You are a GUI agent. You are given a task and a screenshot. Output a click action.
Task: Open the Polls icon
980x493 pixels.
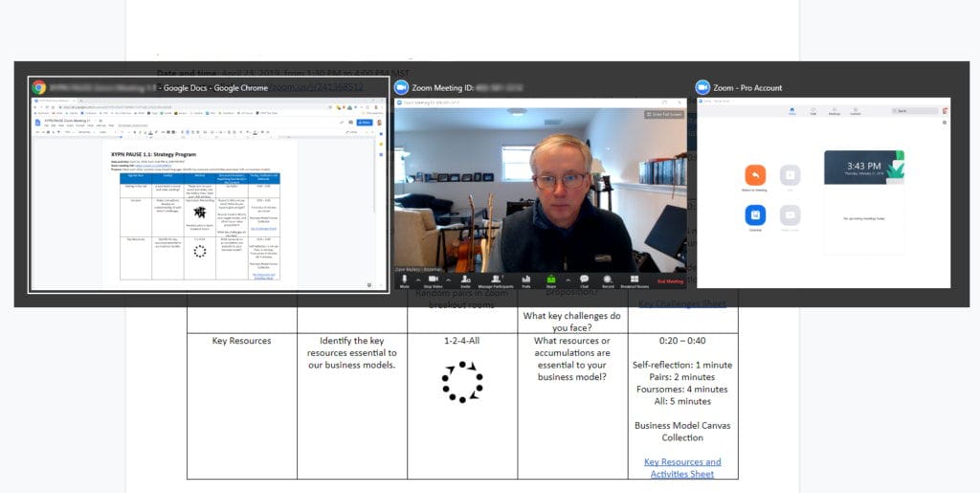pos(526,279)
